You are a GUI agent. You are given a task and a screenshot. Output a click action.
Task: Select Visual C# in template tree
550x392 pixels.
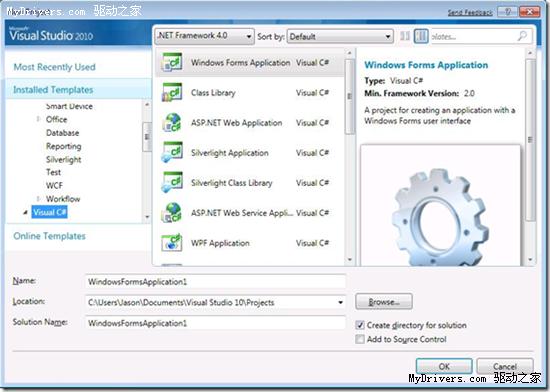pyautogui.click(x=49, y=212)
